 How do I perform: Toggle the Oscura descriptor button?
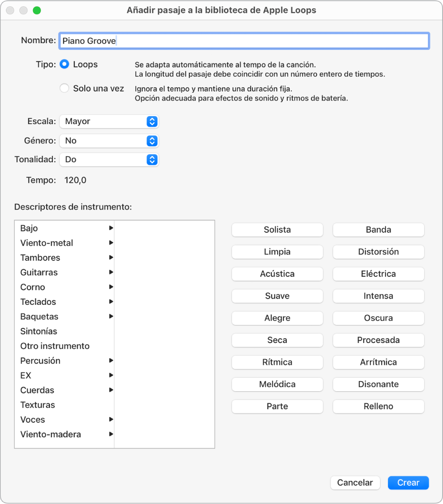tap(378, 318)
